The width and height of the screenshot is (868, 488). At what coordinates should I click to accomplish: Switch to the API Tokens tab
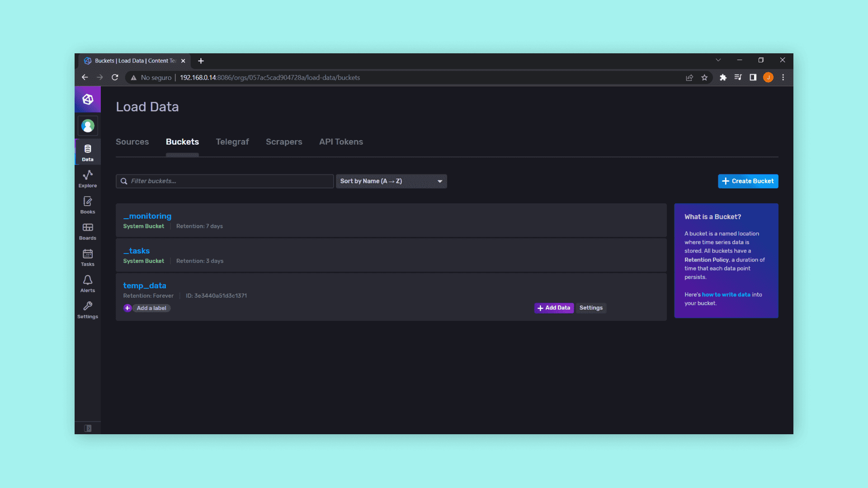[x=341, y=142]
